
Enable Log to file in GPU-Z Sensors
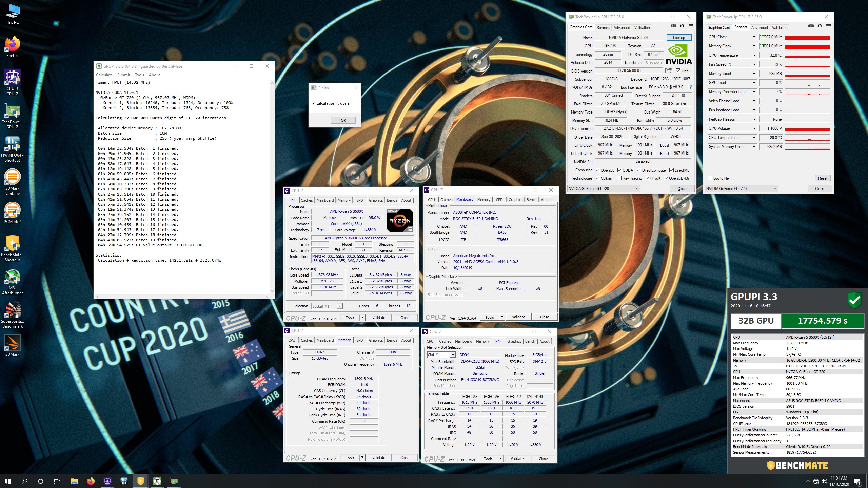[710, 178]
